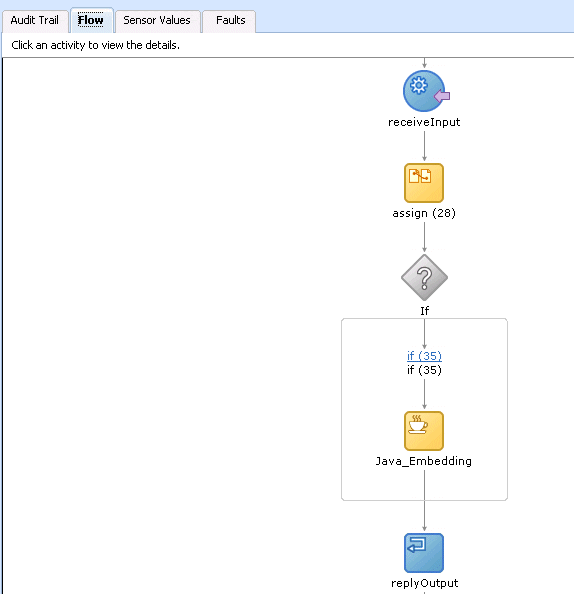The image size is (574, 594).
Task: Go to the Faults tab
Action: coord(230,20)
